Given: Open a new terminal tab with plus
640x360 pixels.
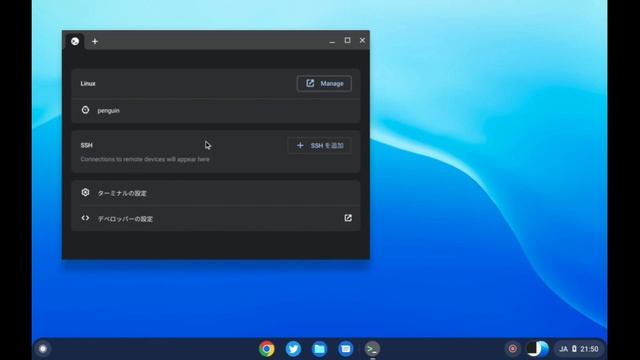Looking at the screenshot, I should (95, 41).
